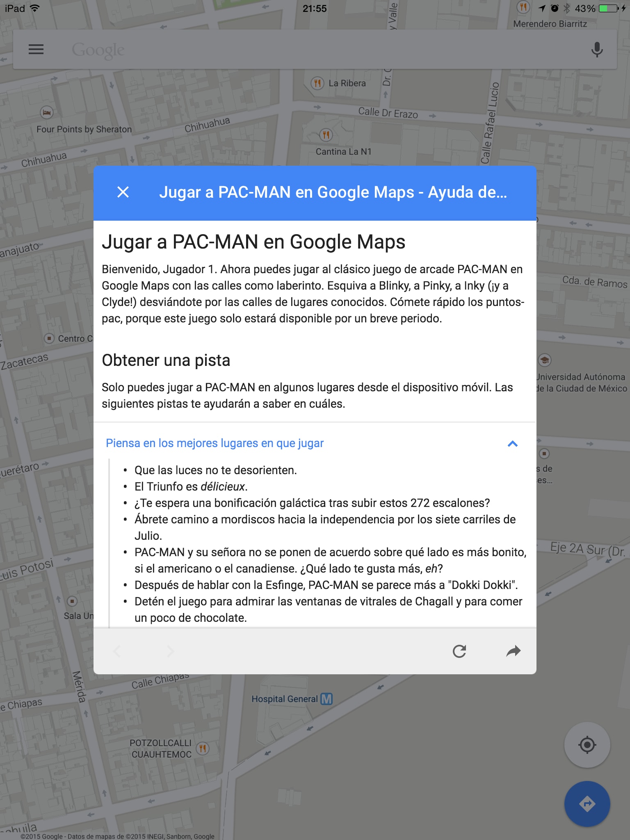Center map on my location
Image resolution: width=630 pixels, height=840 pixels.
(x=587, y=744)
